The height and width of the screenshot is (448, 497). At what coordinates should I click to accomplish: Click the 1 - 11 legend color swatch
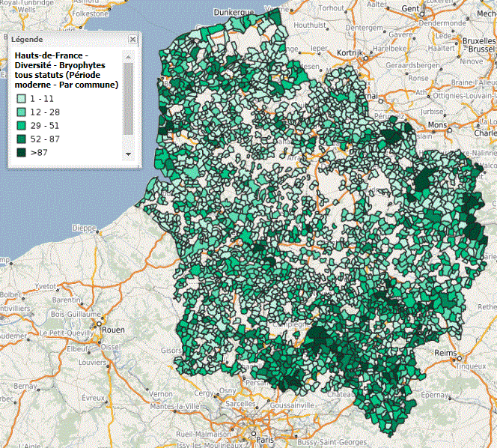(22, 98)
